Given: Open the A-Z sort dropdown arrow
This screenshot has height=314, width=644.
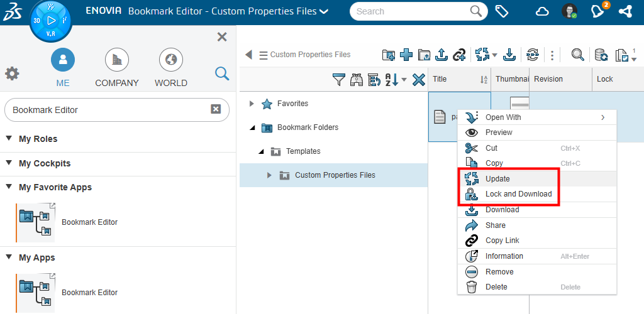Looking at the screenshot, I should [x=404, y=80].
